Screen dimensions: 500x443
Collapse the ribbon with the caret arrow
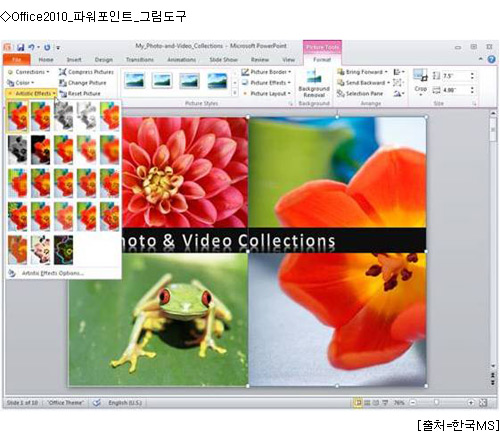(x=481, y=59)
